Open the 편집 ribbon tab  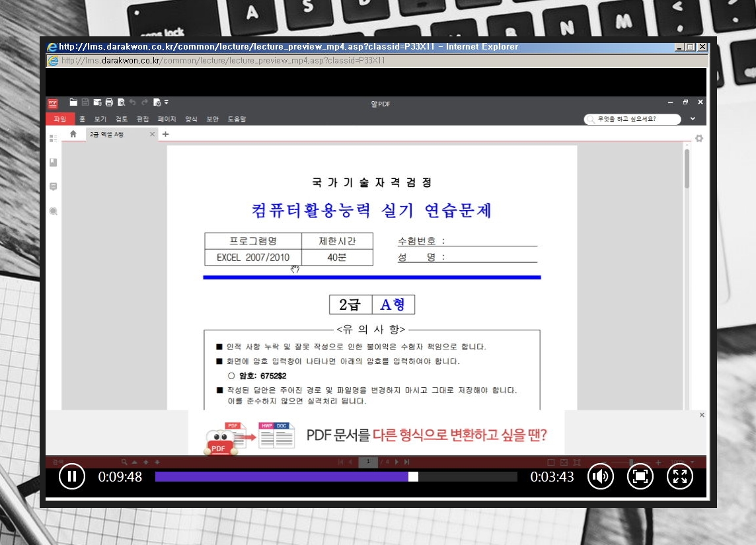143,119
